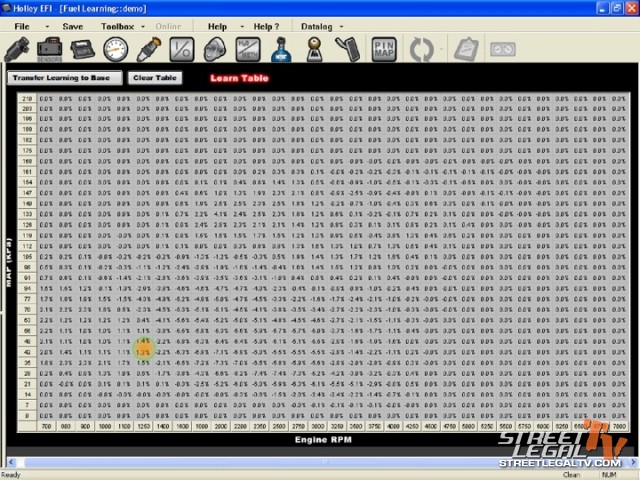Click horizontal scrollbar left arrow
The height and width of the screenshot is (480, 640).
pyautogui.click(x=11, y=462)
